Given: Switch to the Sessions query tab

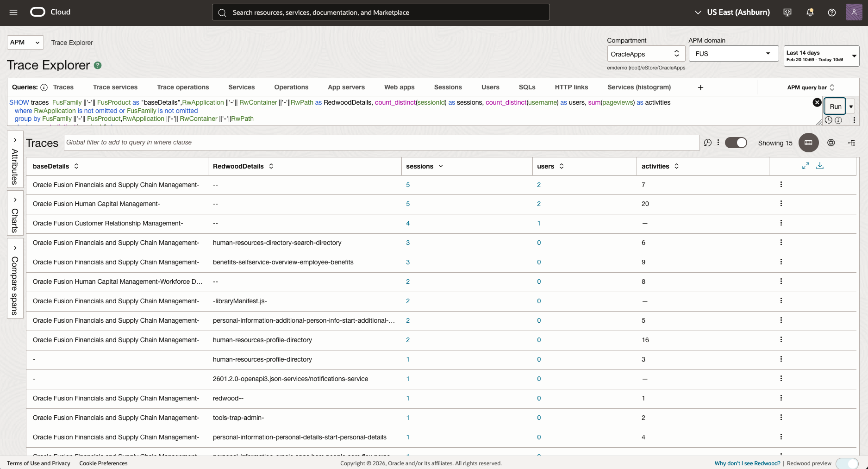Looking at the screenshot, I should (448, 87).
